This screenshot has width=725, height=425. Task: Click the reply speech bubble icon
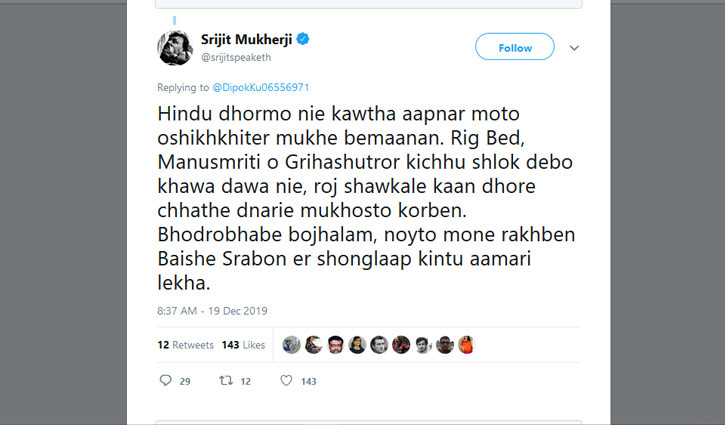tap(166, 380)
